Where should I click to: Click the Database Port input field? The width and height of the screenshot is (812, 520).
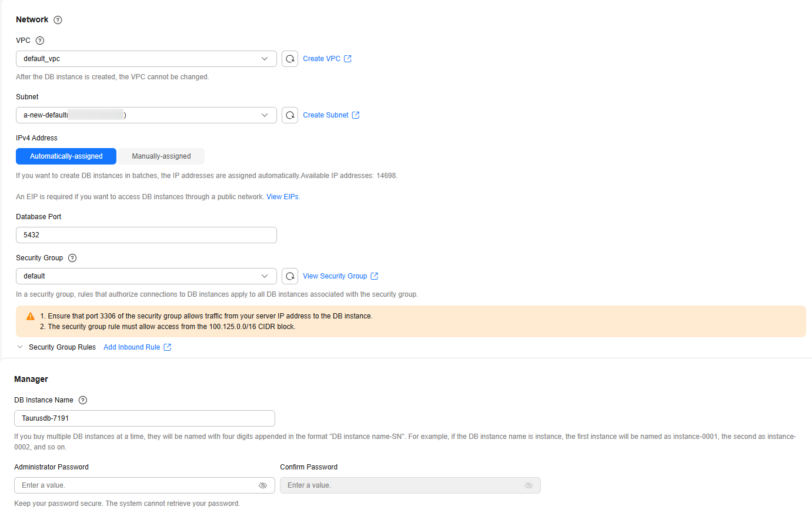point(146,235)
